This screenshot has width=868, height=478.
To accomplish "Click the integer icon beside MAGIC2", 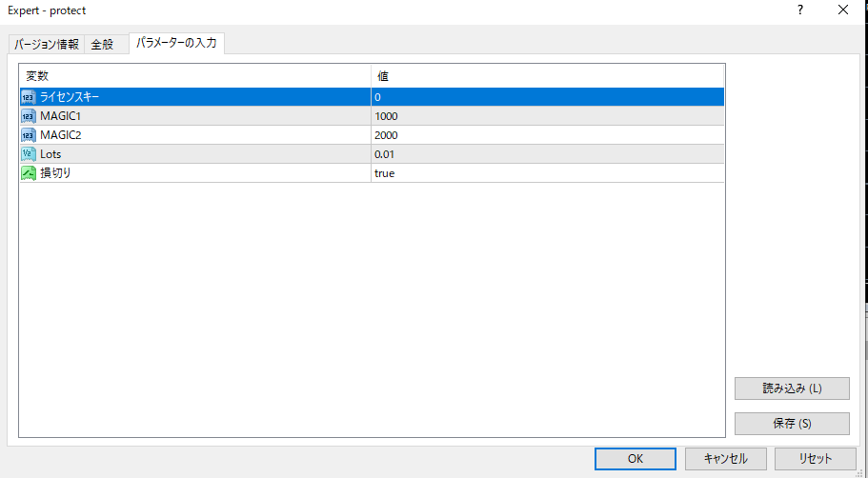I will (x=29, y=135).
